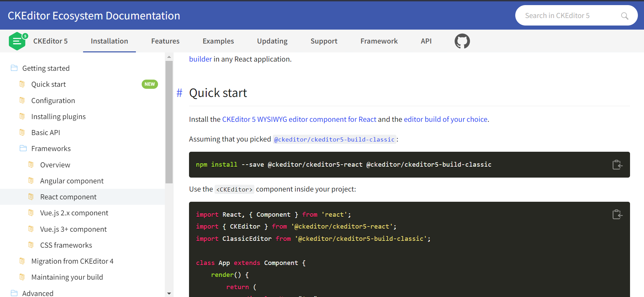
Task: Follow the builder link at top
Action: click(x=200, y=59)
